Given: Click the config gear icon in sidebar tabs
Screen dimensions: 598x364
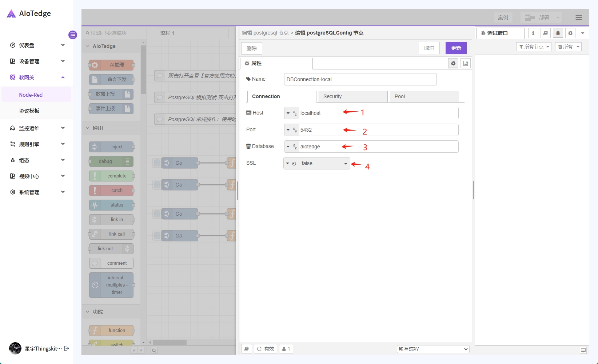Looking at the screenshot, I should coord(570,33).
